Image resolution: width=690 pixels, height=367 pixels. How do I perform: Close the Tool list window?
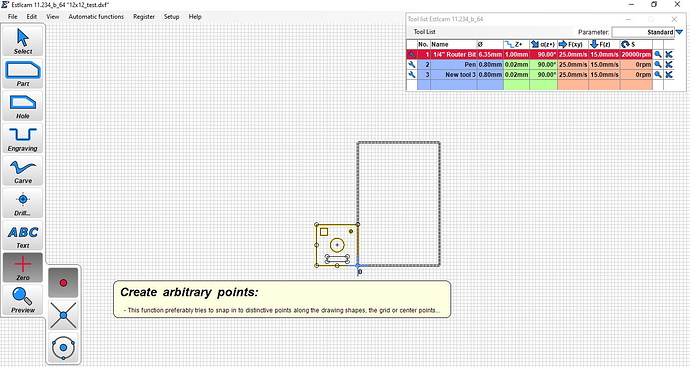(x=674, y=19)
